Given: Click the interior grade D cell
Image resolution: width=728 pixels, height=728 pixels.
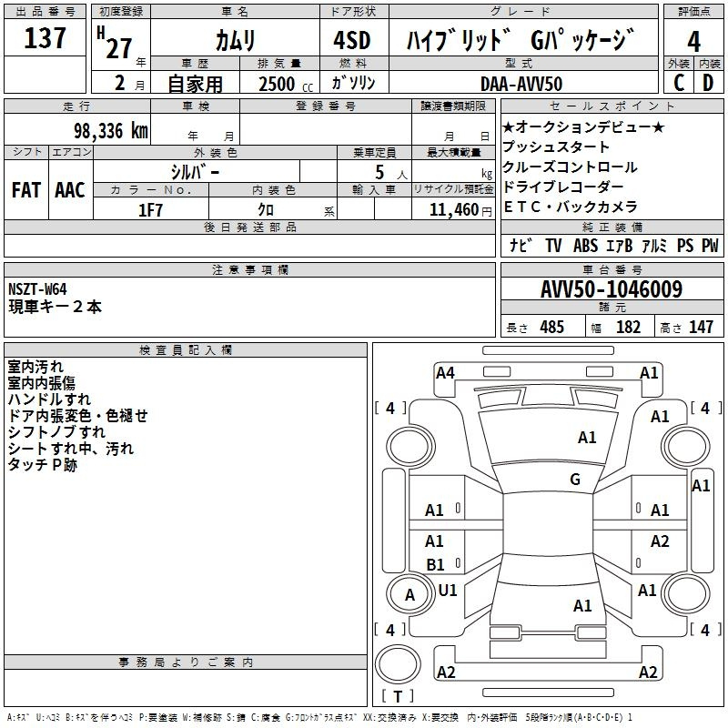Looking at the screenshot, I should coord(709,83).
